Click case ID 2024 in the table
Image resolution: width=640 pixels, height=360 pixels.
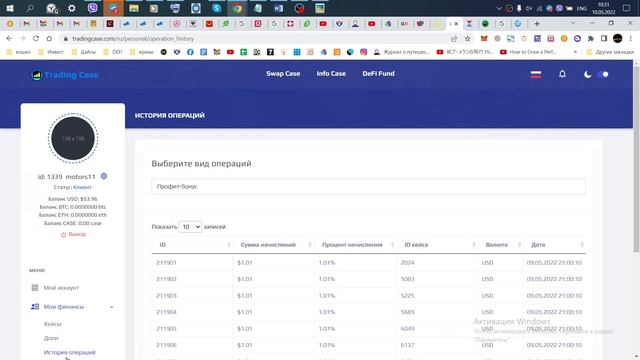pyautogui.click(x=407, y=263)
